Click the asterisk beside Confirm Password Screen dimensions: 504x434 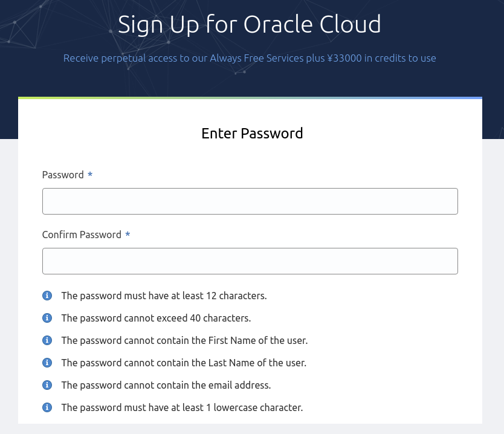coord(128,235)
